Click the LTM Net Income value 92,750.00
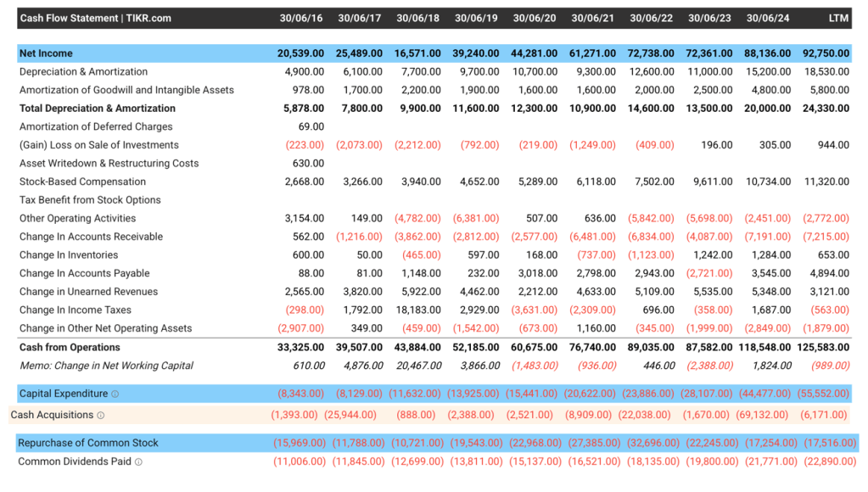 (823, 53)
